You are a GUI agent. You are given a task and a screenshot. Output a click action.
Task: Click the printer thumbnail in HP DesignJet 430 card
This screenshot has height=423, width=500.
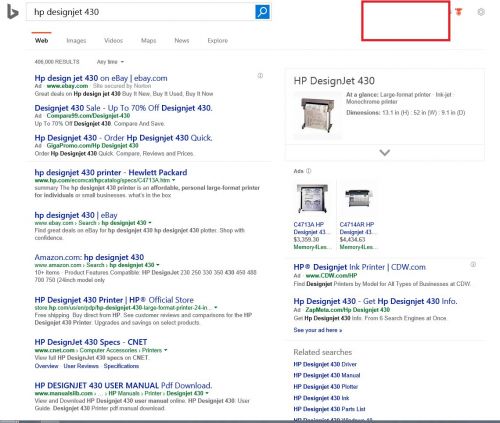point(317,114)
